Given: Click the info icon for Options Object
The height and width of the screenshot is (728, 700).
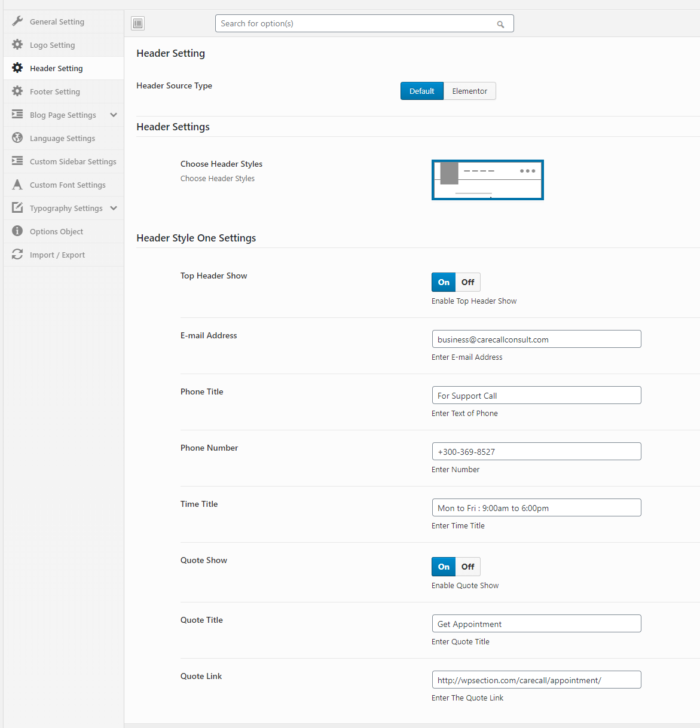Looking at the screenshot, I should pos(17,231).
